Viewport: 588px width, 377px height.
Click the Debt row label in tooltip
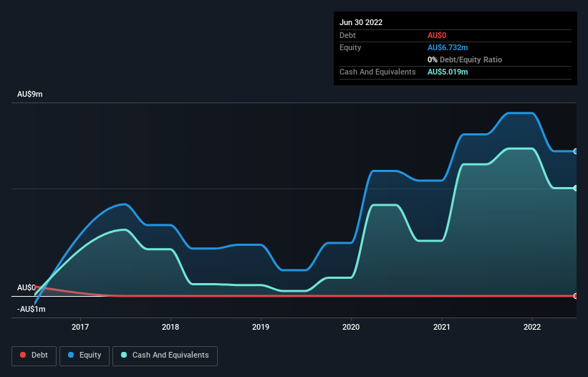point(347,35)
